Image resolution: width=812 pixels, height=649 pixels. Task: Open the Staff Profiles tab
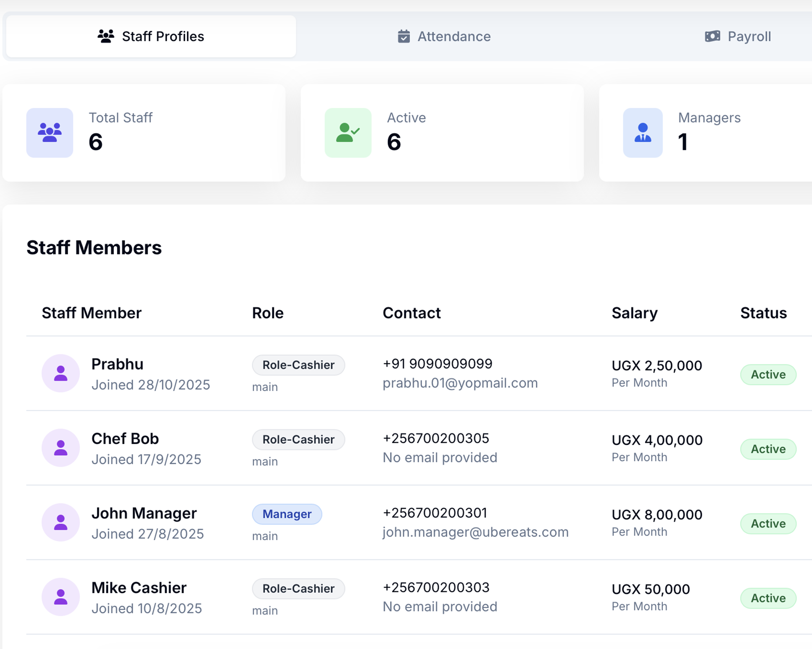[151, 37]
